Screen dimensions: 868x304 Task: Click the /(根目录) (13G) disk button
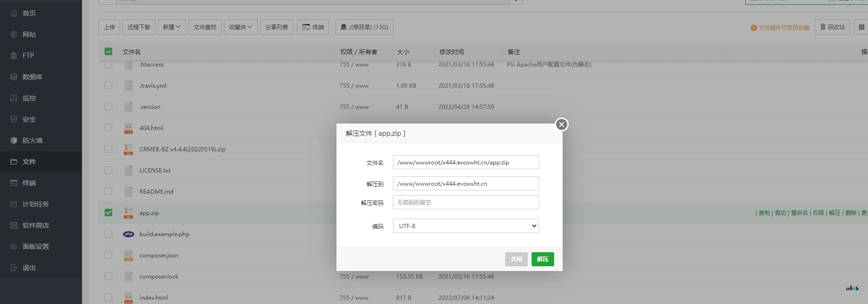(x=364, y=27)
